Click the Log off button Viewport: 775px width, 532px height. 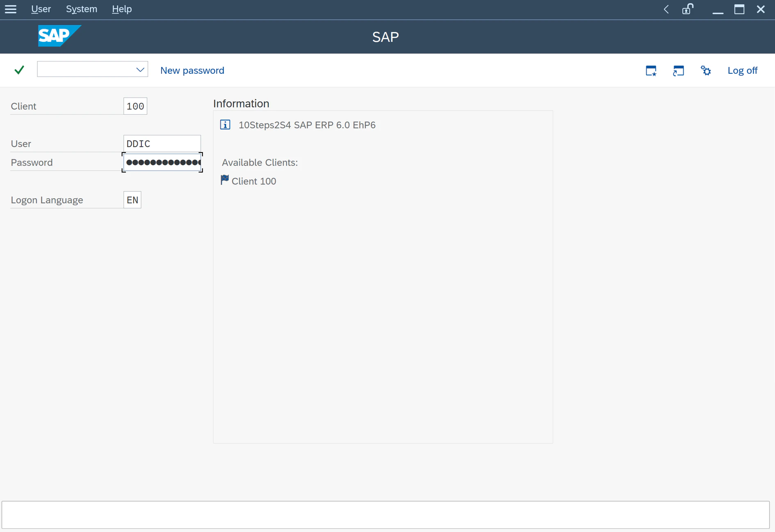(x=742, y=70)
